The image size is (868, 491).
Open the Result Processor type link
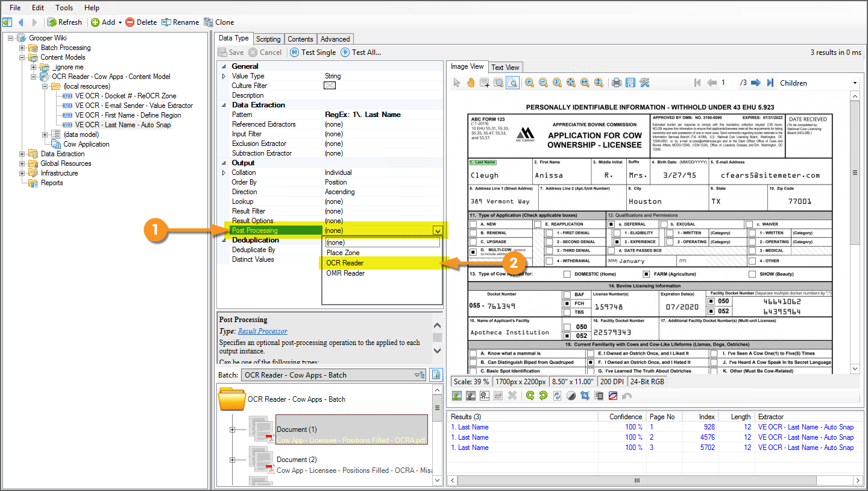(262, 331)
